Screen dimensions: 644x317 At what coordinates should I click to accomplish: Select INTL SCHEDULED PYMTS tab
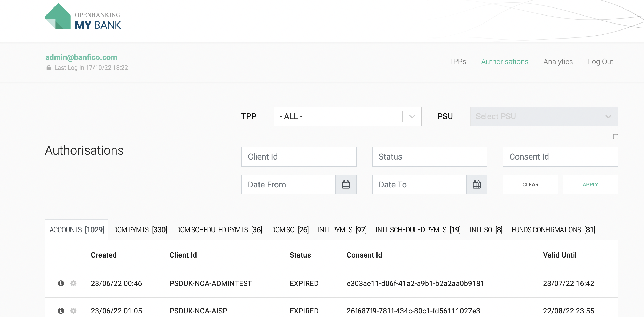click(418, 230)
